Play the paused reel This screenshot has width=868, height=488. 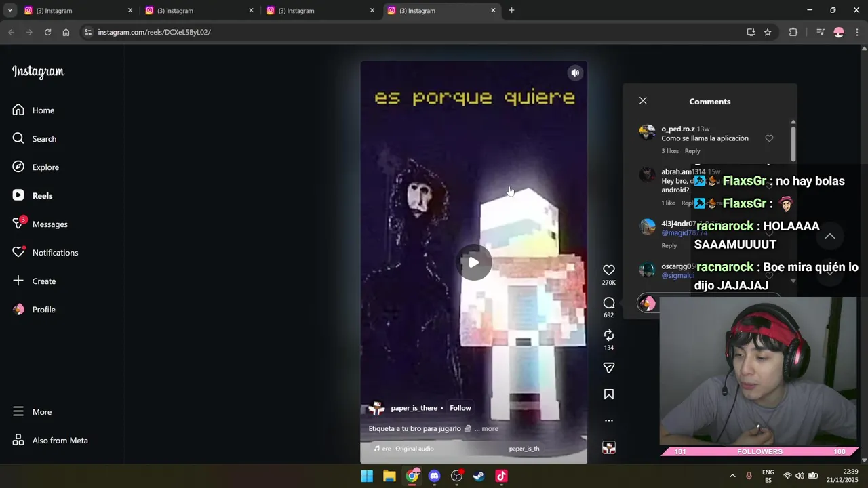pos(473,262)
